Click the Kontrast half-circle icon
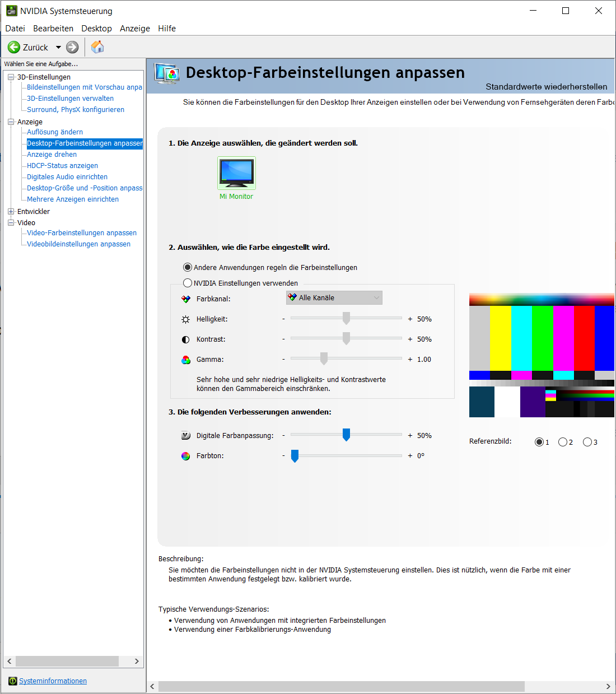This screenshot has height=694, width=616. (186, 339)
